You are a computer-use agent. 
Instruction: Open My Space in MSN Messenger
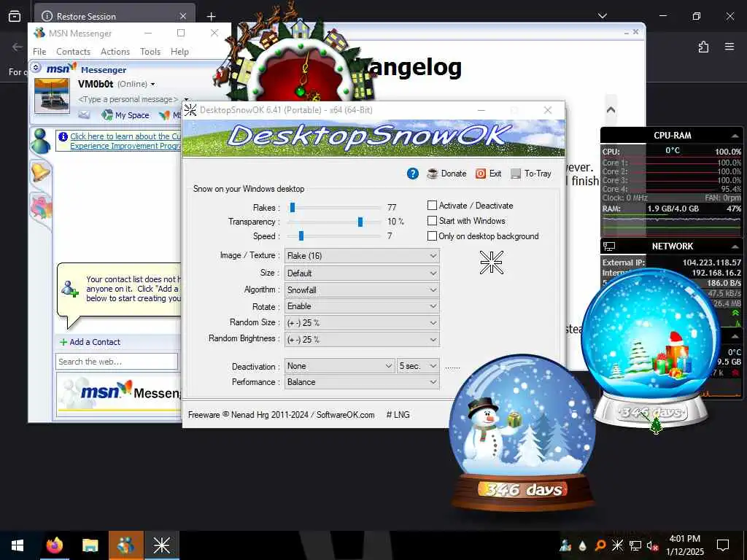pos(125,114)
